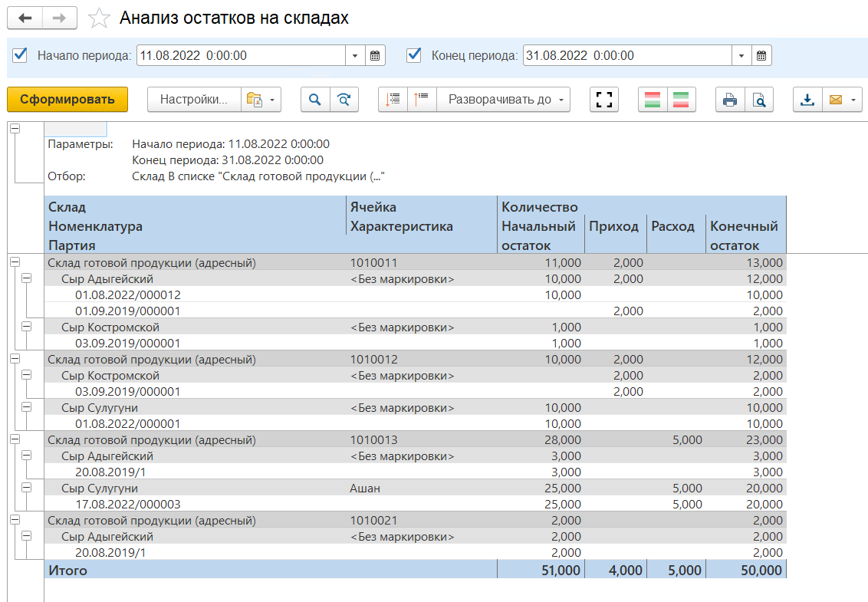Click the magnifier search icon
This screenshot has height=602, width=868.
(315, 100)
